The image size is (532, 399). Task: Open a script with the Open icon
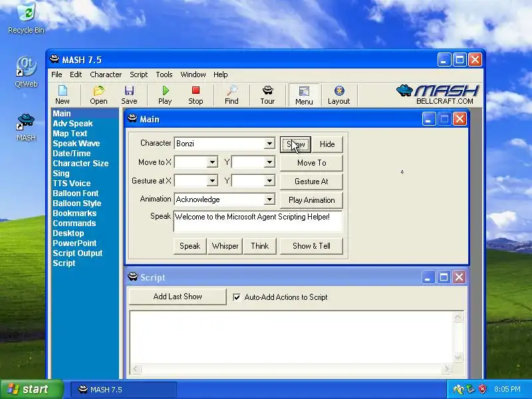click(98, 95)
